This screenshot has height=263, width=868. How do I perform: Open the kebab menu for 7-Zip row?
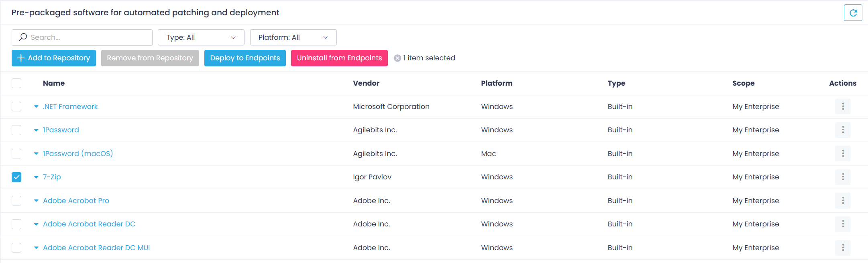(843, 177)
